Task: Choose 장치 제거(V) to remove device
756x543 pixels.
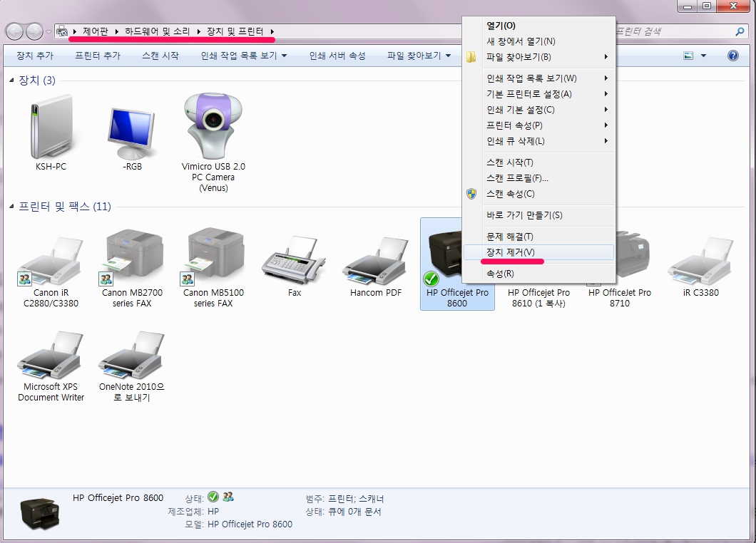Action: (x=538, y=252)
